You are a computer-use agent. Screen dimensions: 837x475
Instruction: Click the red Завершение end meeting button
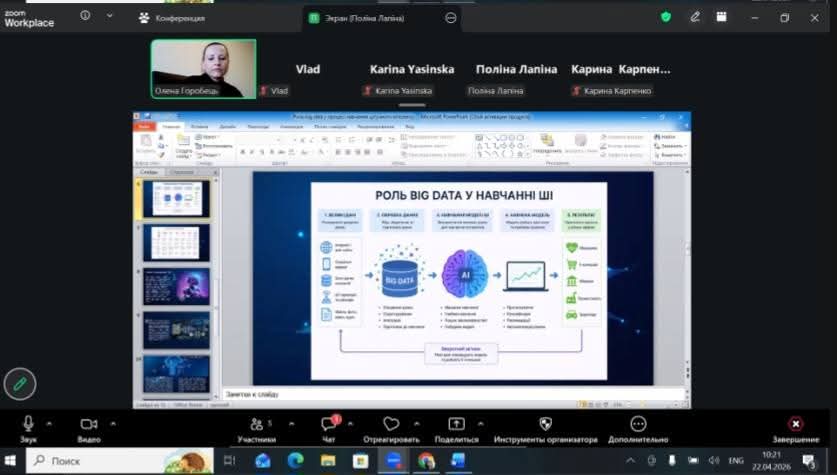(795, 424)
